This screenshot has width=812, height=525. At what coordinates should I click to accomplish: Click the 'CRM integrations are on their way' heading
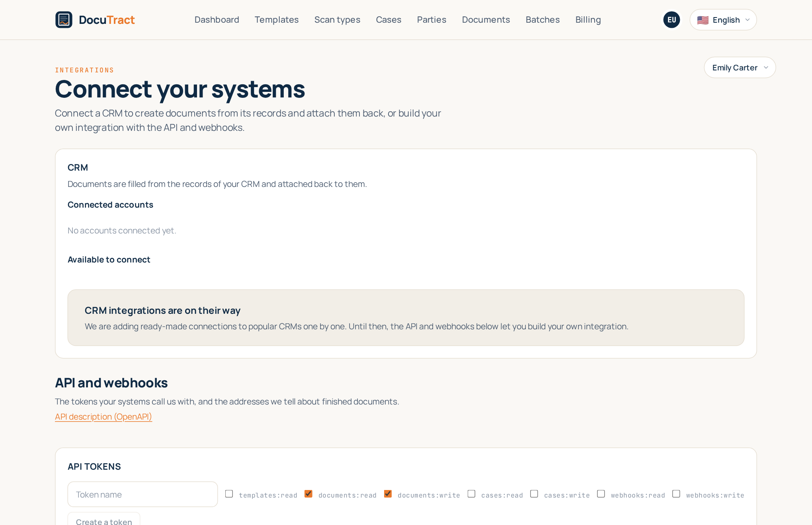pyautogui.click(x=162, y=311)
